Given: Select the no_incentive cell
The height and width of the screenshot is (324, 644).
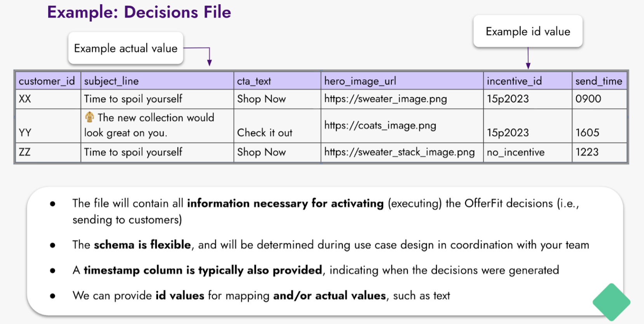Looking at the screenshot, I should pyautogui.click(x=516, y=152).
